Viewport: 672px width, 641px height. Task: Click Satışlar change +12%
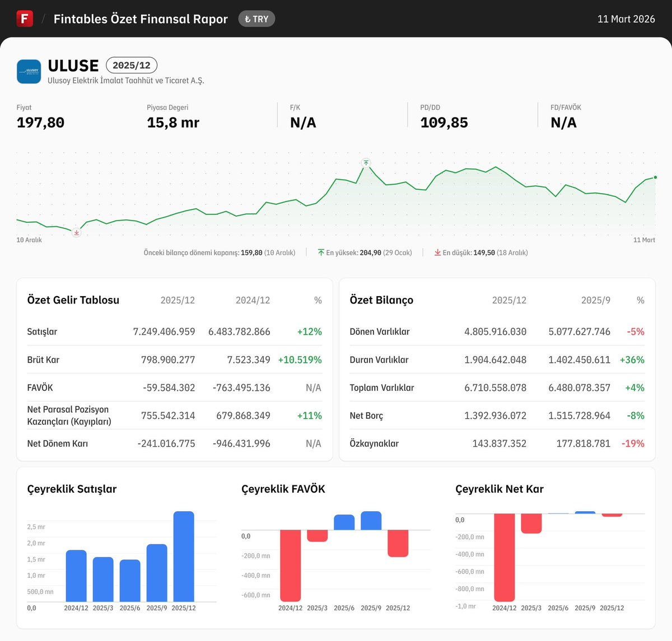tap(310, 331)
